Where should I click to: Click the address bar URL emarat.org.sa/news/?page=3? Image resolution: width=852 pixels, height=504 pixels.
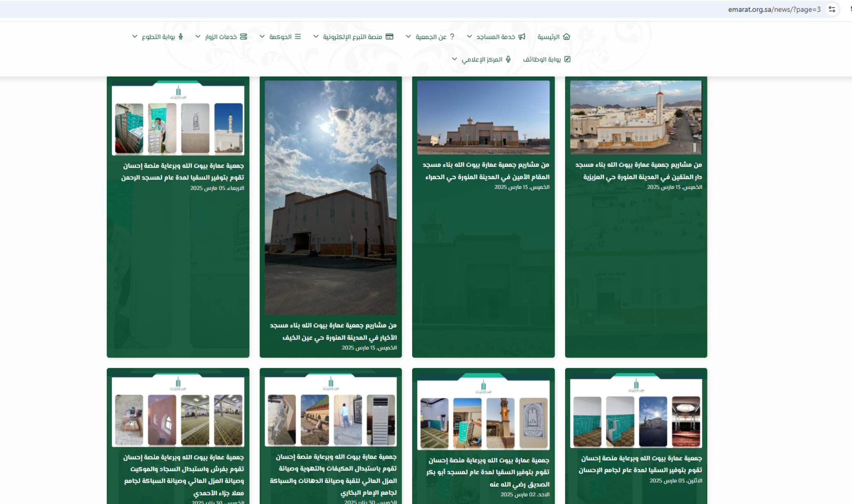(774, 9)
